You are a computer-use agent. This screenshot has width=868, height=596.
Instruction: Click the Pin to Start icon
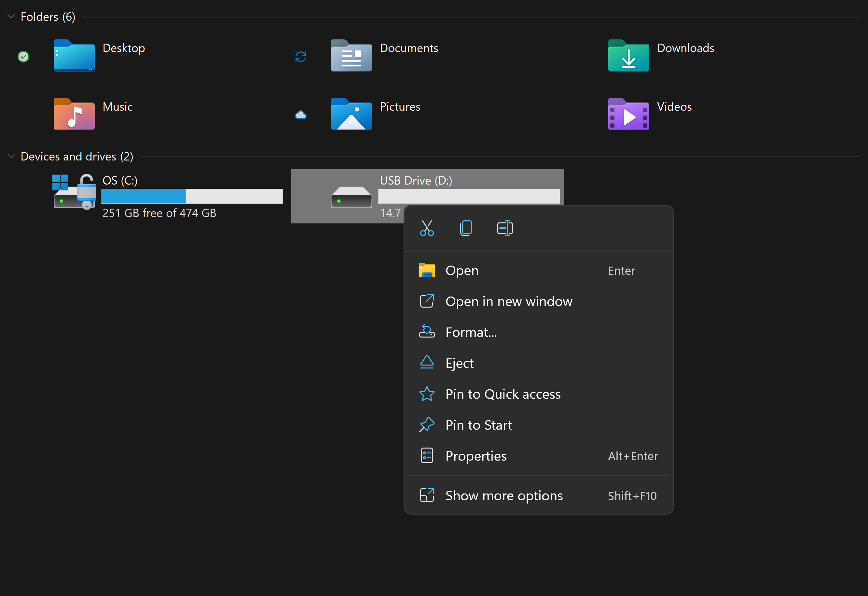[x=427, y=424]
